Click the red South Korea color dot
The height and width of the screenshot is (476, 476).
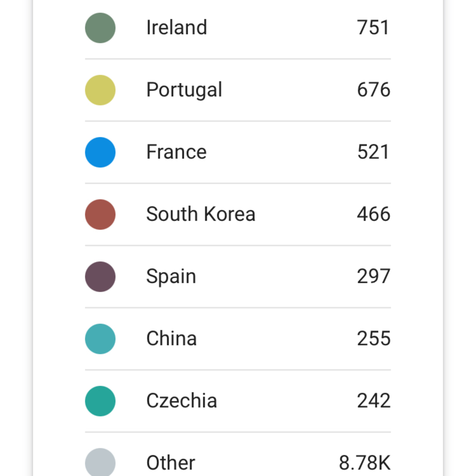point(100,214)
